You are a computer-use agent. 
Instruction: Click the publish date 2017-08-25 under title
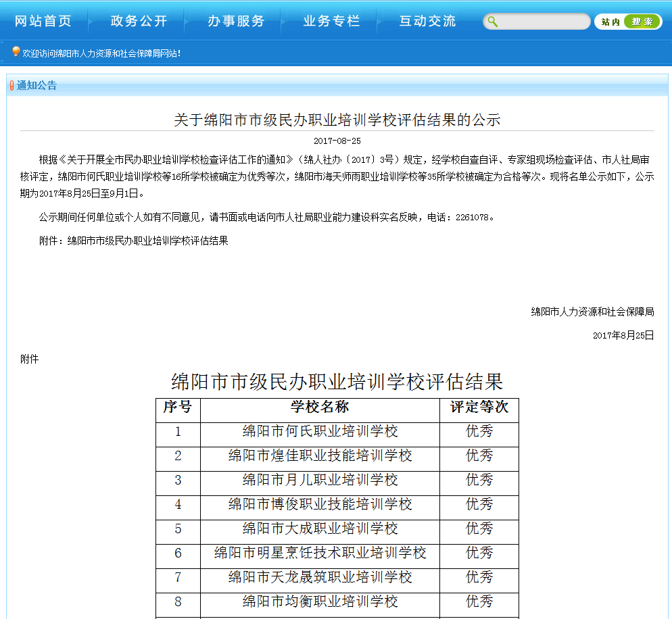(x=337, y=141)
